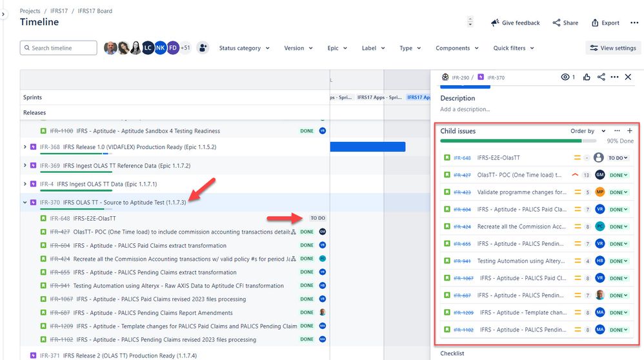This screenshot has width=644, height=360.
Task: Select the NK avatar filter
Action: pyautogui.click(x=160, y=48)
